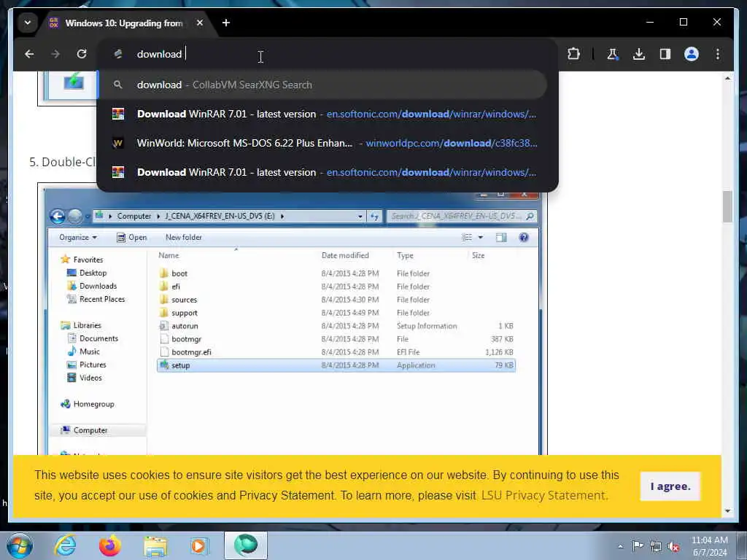
Task: Open first Download WinRAR 7.01 suggestion
Action: pyautogui.click(x=322, y=114)
